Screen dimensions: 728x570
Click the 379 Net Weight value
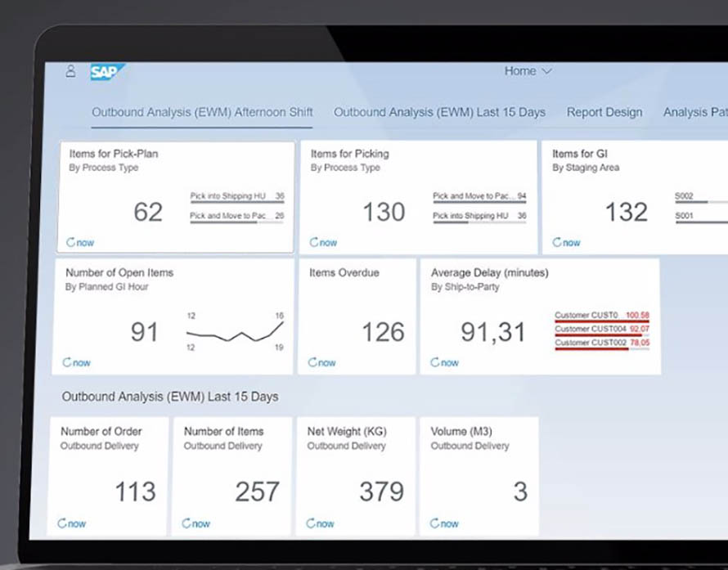point(382,491)
